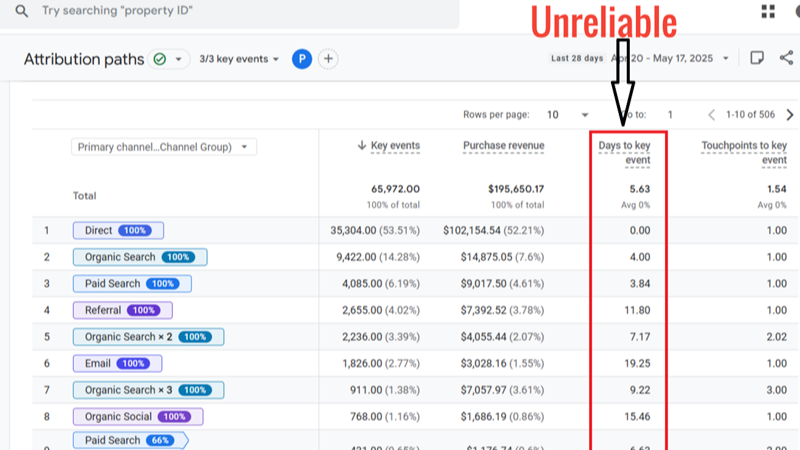Viewport: 800px width, 450px height.
Task: Click the Organic Search 100% path chip
Action: tap(140, 257)
